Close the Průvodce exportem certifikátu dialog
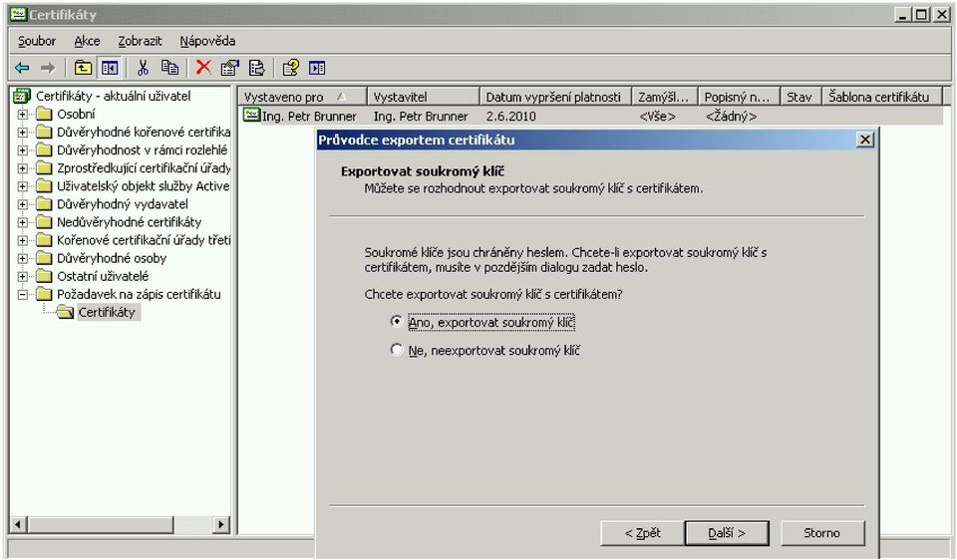957x560 pixels. coord(865,140)
